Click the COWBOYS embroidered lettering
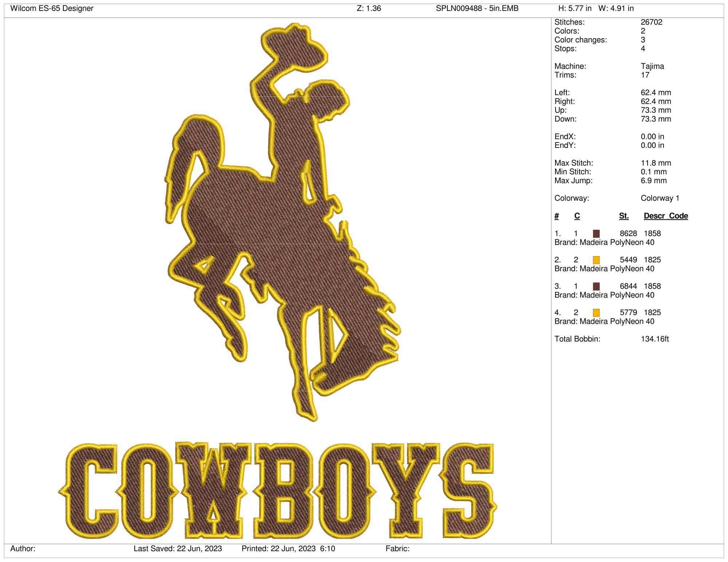 (277, 491)
